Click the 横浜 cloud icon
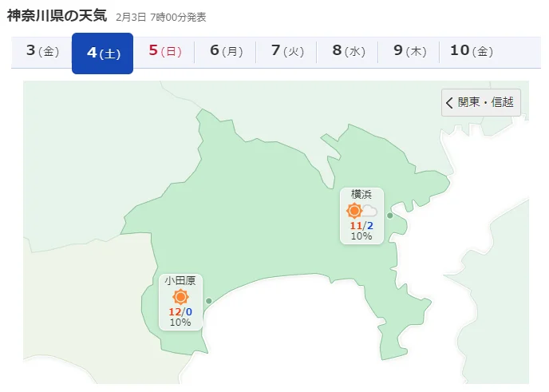The width and height of the screenshot is (549, 392). (369, 211)
